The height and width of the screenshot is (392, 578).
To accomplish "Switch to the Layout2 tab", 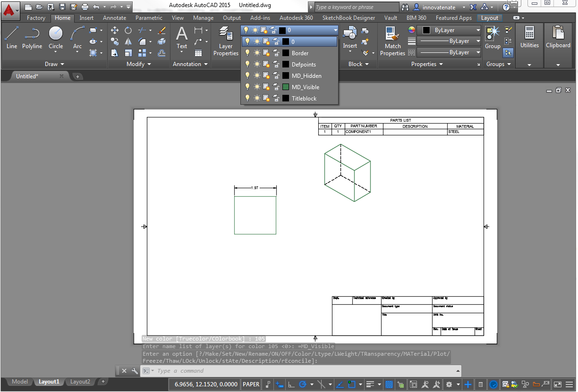I will [x=80, y=382].
